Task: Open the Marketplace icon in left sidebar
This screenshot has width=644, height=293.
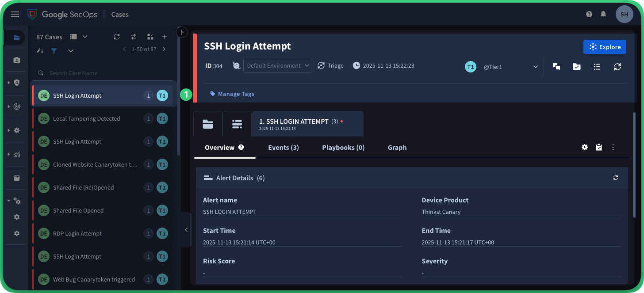Action: pyautogui.click(x=17, y=178)
